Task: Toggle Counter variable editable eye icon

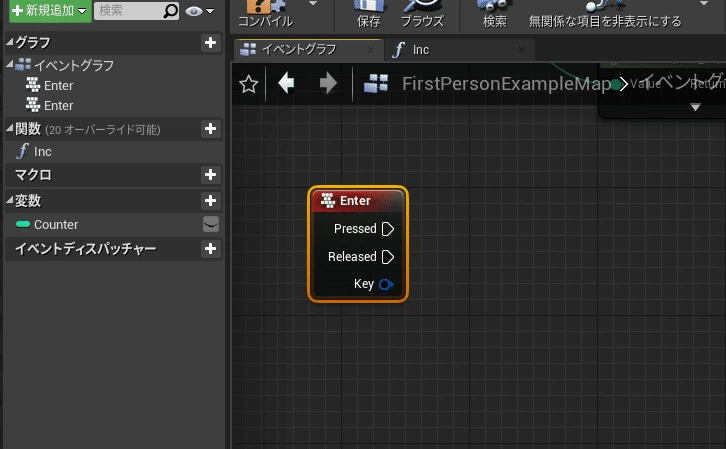Action: click(x=211, y=224)
